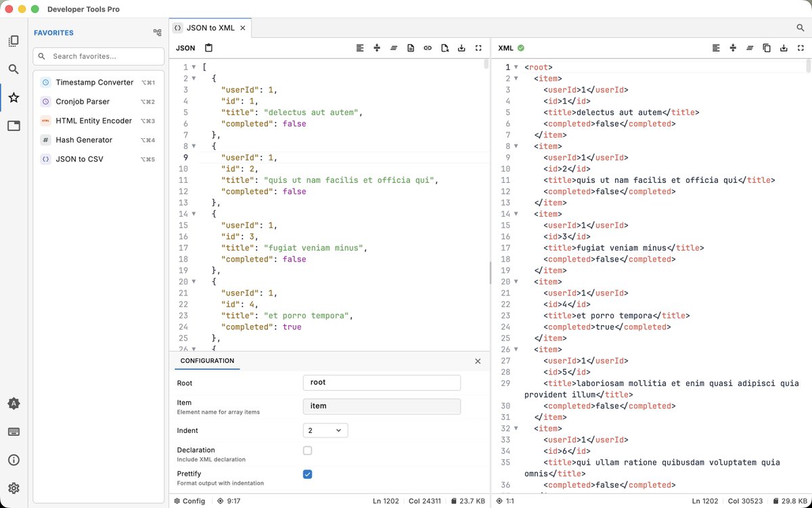Load JSON from file document icon
This screenshot has height=508, width=812.
point(411,48)
